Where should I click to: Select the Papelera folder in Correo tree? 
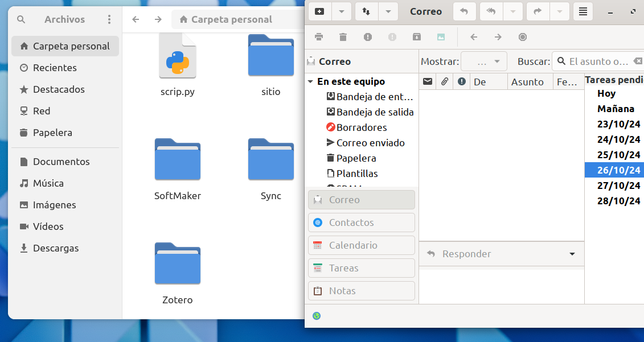(351, 158)
